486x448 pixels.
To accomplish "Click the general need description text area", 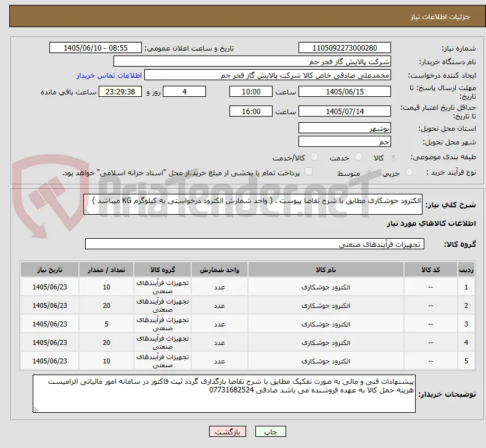I will coord(253,204).
